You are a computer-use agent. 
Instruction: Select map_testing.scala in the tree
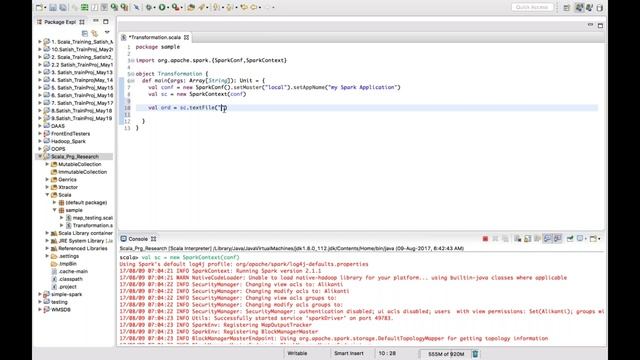(89, 218)
